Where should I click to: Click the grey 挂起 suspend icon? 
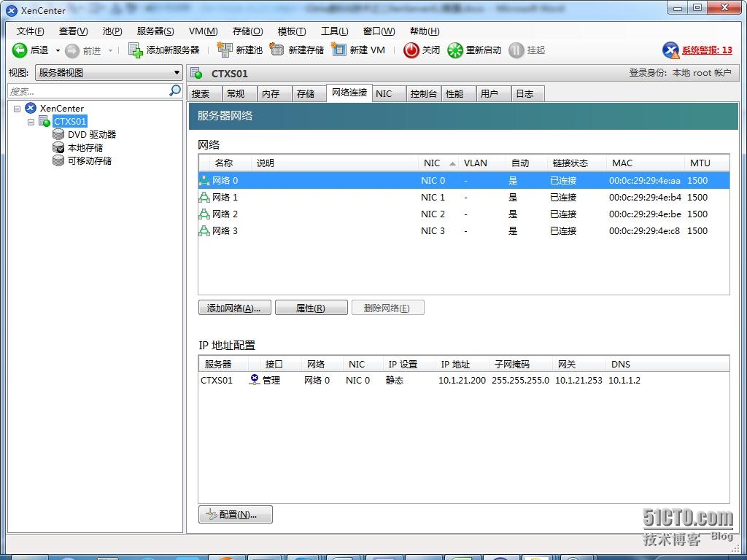coord(516,50)
